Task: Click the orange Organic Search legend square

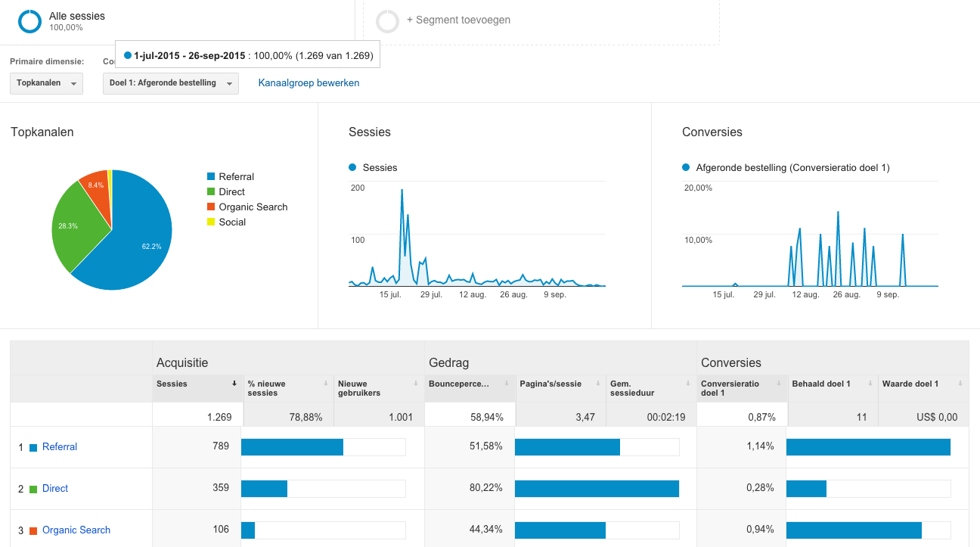Action: tap(211, 207)
